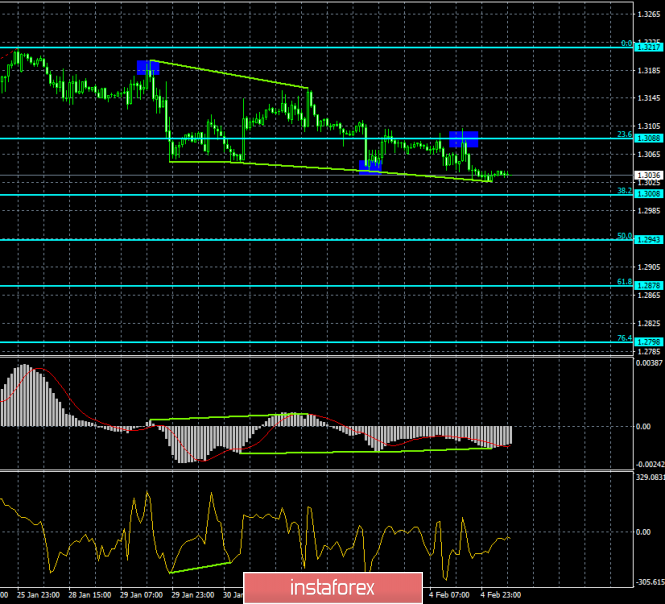This screenshot has height=604, width=665.
Task: Select the lower yellow-green support trendline
Action: coord(300,166)
